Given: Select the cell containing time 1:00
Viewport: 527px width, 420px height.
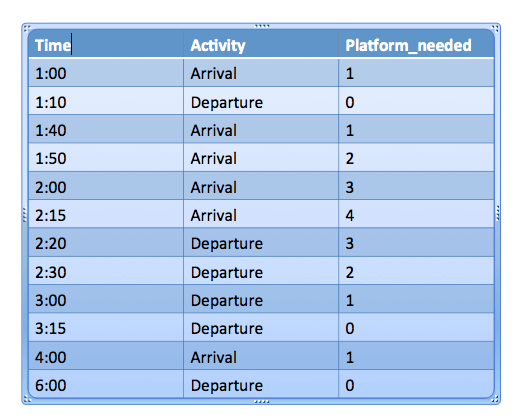Looking at the screenshot, I should 106,73.
